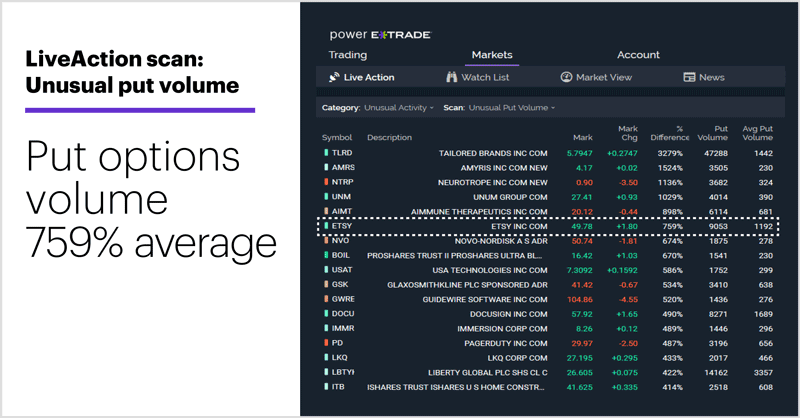Click mark price 49.78 for ETSY
This screenshot has width=800, height=418.
(x=582, y=226)
